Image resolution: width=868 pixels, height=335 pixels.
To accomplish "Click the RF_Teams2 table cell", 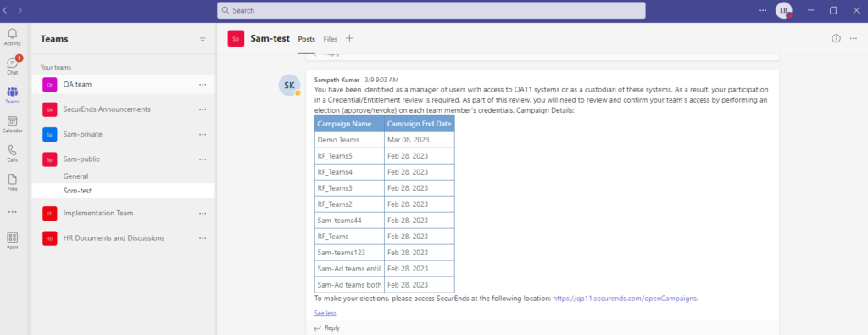I will (350, 204).
